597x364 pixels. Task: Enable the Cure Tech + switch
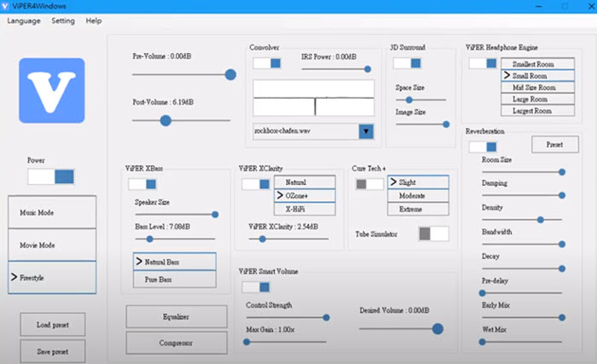click(369, 184)
